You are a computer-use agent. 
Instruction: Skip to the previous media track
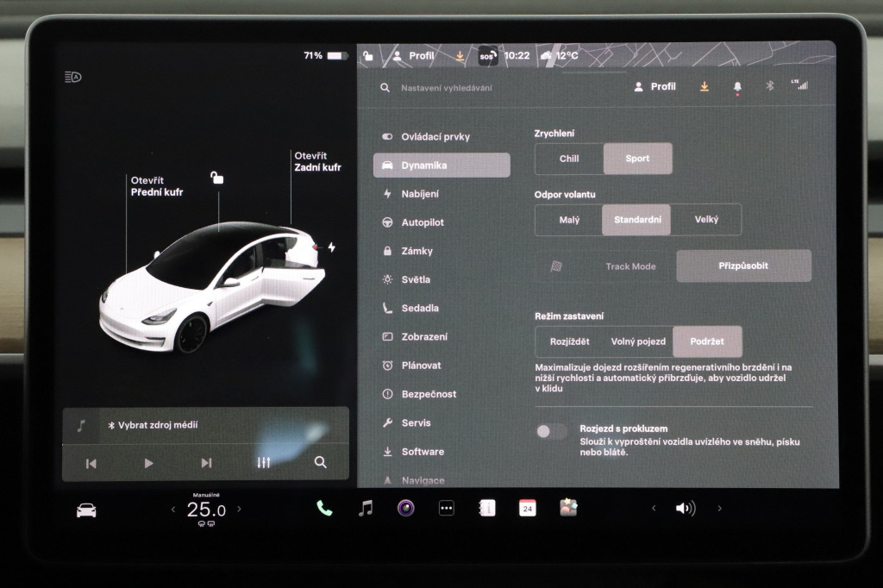pos(91,464)
